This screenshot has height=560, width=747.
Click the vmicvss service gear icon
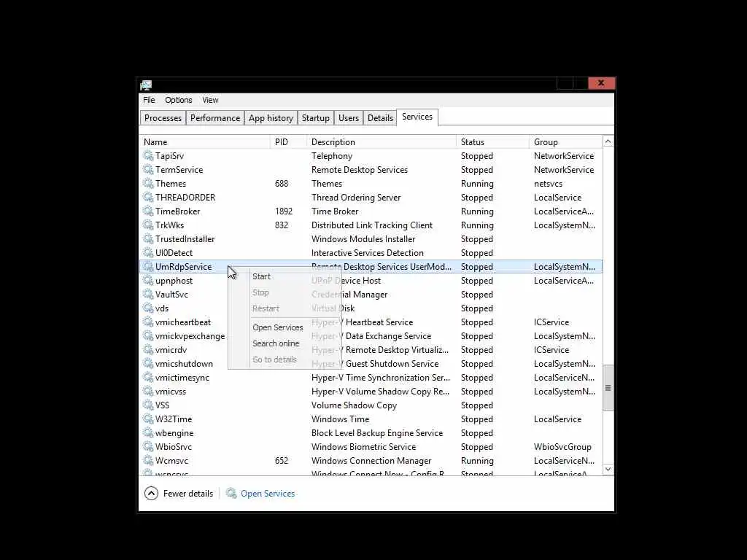148,391
